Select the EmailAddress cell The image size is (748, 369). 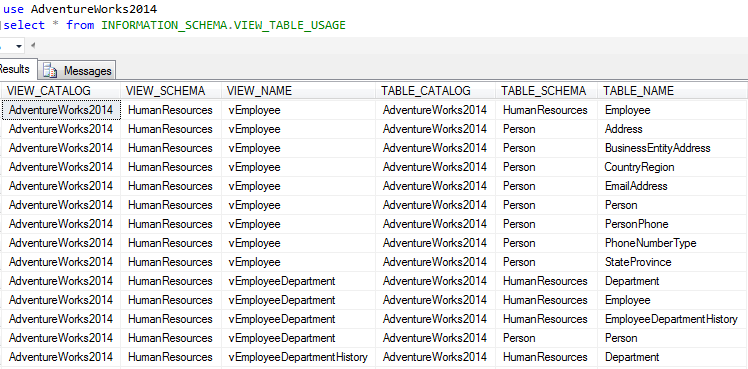pyautogui.click(x=673, y=186)
